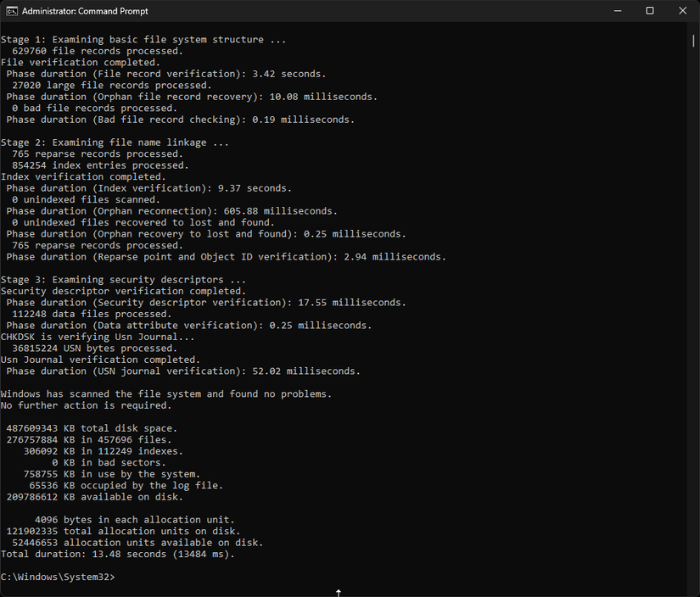The width and height of the screenshot is (700, 597).
Task: Click the 'Stage 3: Examining security descriptors' line
Action: click(123, 280)
